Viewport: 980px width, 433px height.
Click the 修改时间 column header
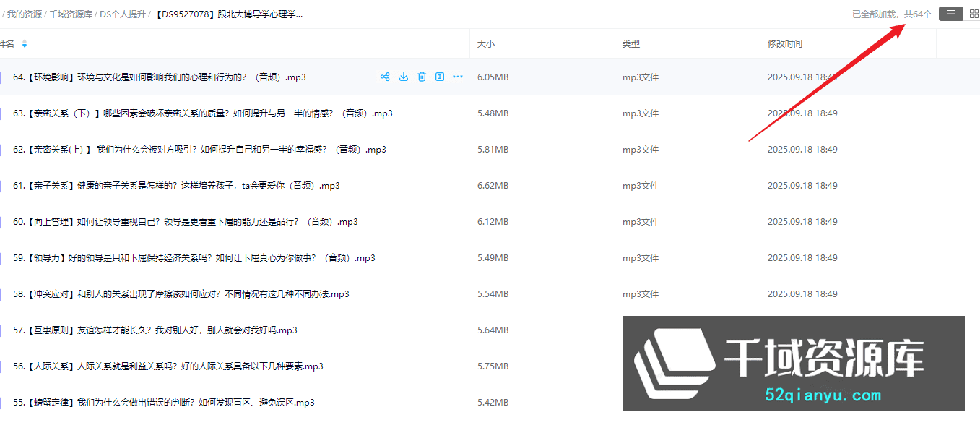coord(785,44)
